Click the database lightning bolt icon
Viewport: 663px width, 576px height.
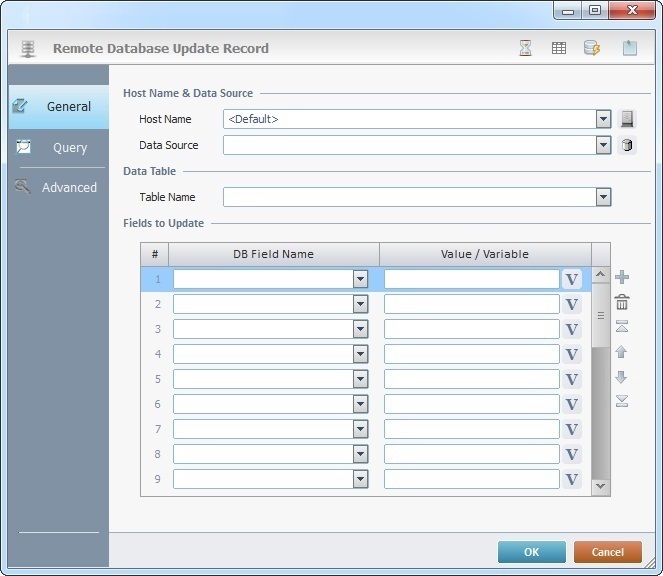tap(592, 48)
